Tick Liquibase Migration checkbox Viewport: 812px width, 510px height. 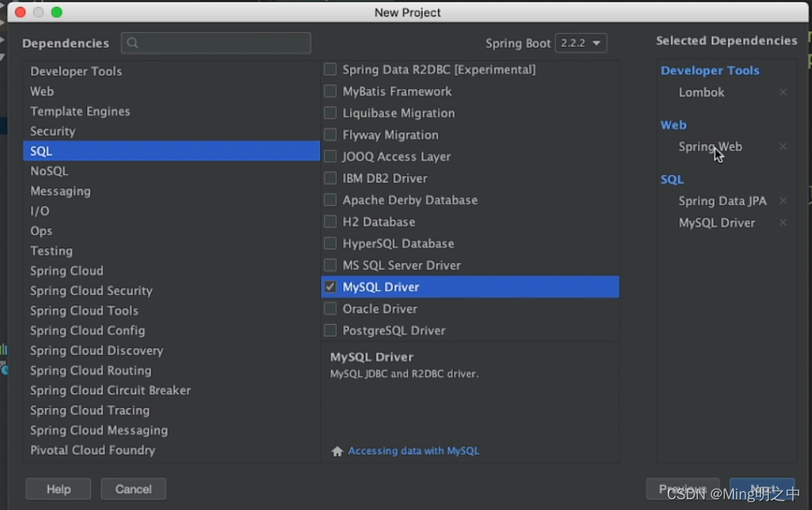[330, 113]
